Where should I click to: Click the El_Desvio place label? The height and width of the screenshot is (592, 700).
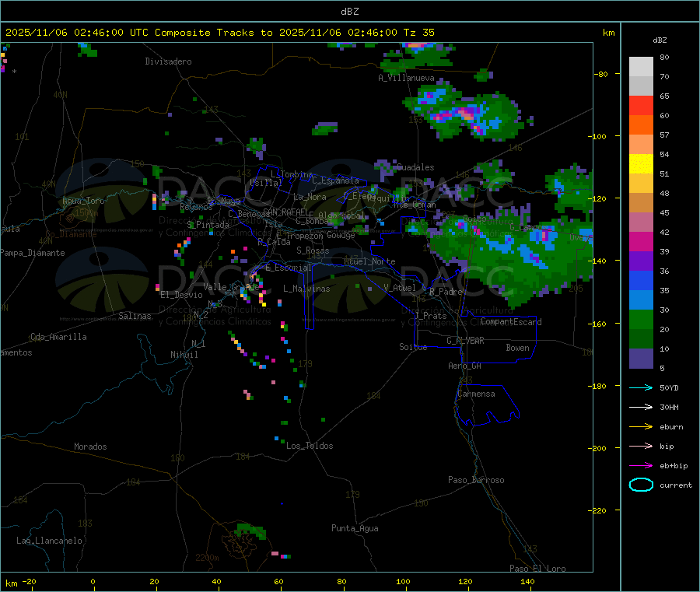[181, 295]
